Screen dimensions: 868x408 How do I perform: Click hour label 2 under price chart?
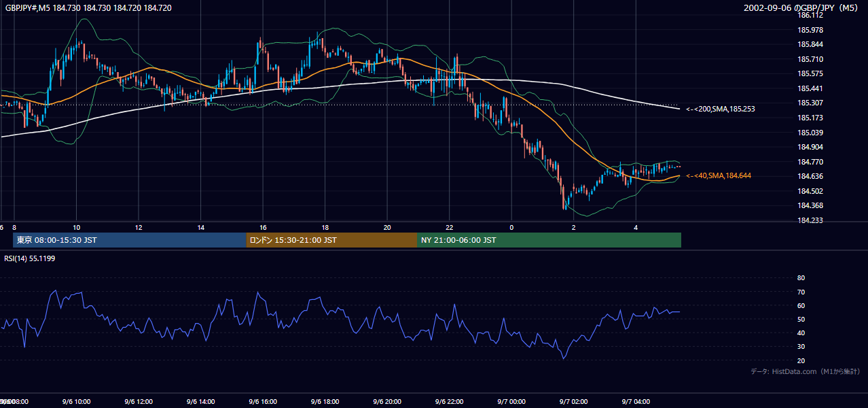point(574,227)
